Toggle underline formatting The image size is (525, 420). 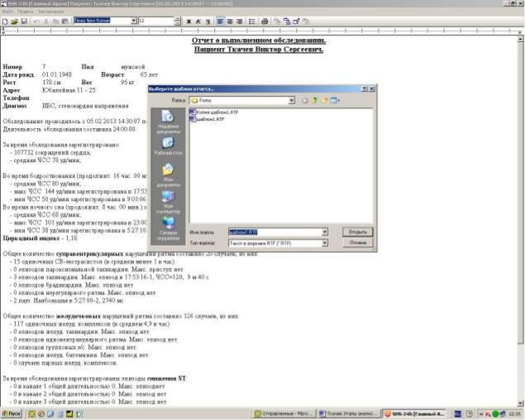coord(208,21)
